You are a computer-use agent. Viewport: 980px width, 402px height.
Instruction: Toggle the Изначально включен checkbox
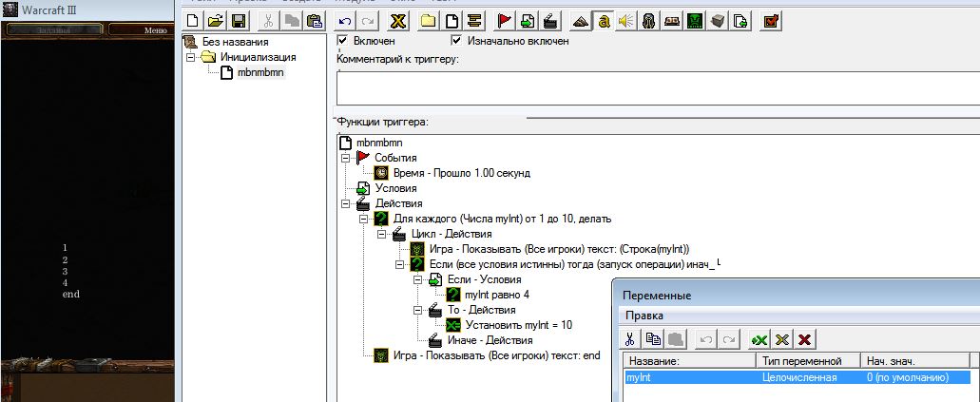[456, 41]
